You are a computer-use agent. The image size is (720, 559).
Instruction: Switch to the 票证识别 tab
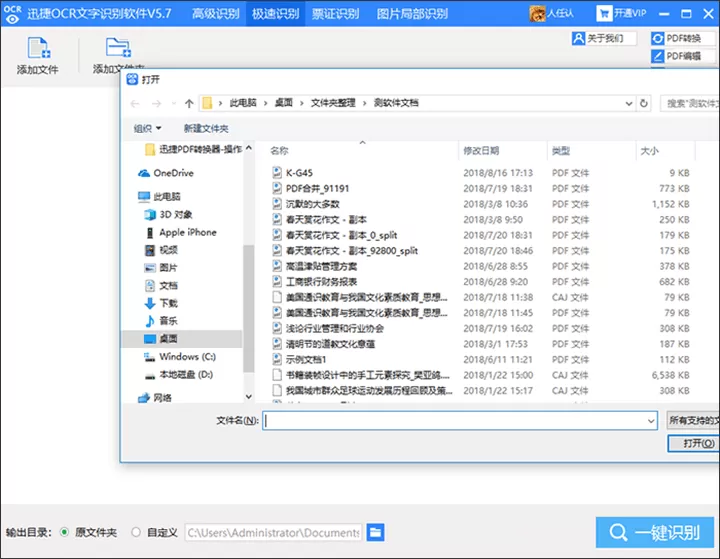pos(335,13)
